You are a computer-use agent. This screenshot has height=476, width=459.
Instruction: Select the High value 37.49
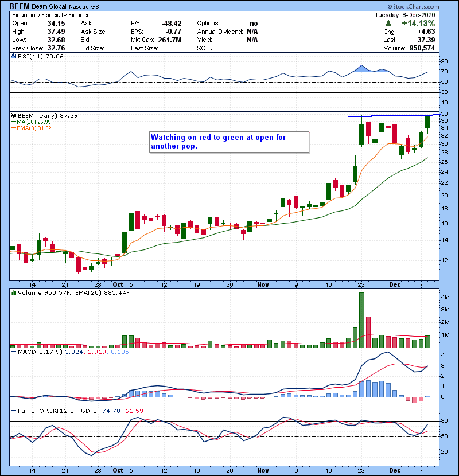56,32
